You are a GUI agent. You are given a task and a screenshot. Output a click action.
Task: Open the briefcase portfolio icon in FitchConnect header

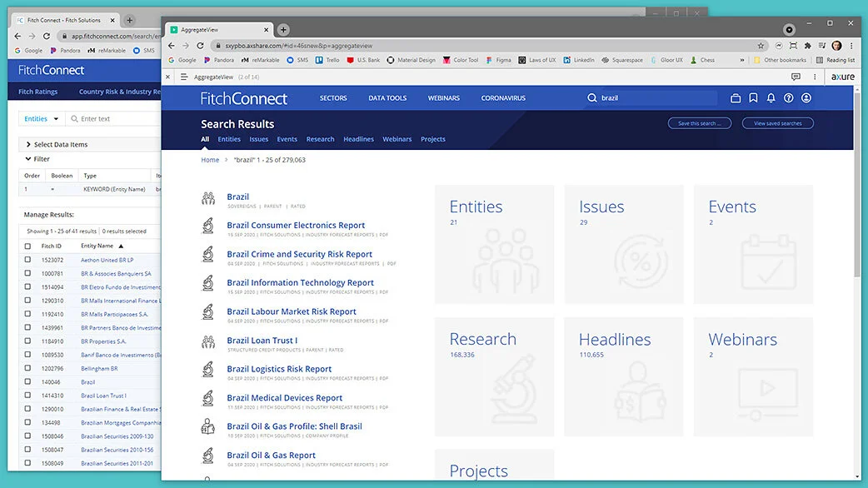(x=736, y=98)
